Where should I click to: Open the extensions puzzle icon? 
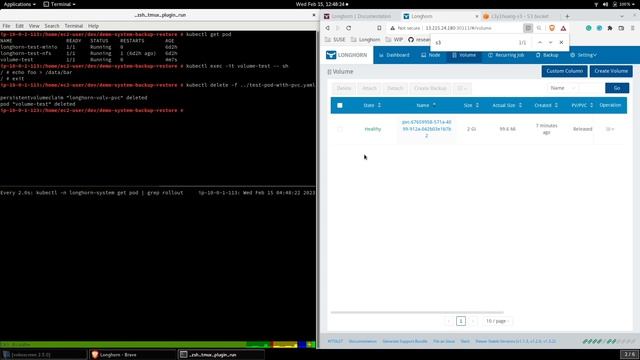610,28
